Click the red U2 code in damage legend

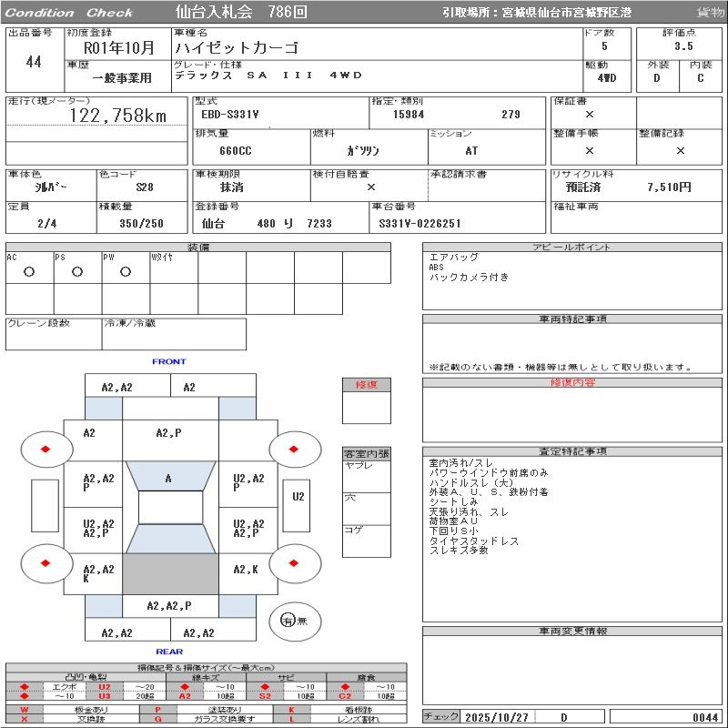pyautogui.click(x=104, y=686)
